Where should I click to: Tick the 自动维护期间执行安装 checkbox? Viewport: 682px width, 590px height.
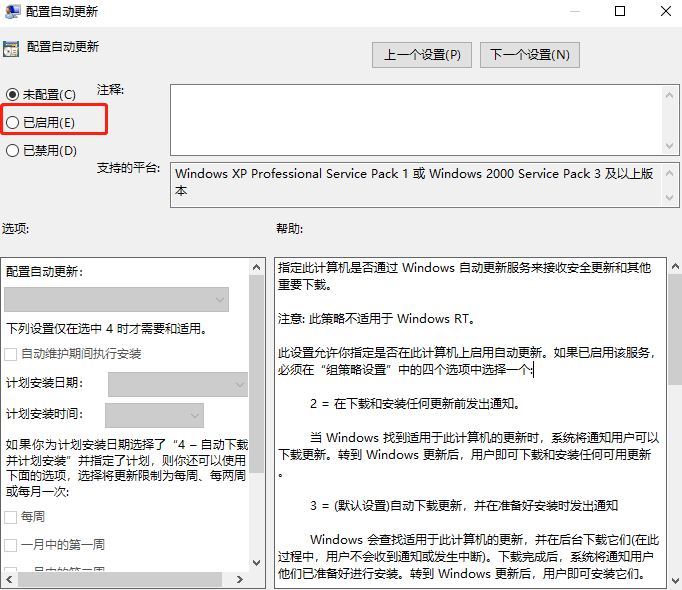[x=11, y=354]
